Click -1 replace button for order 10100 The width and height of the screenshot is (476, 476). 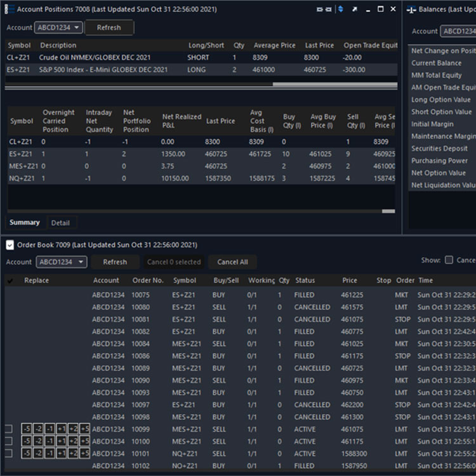pos(50,441)
